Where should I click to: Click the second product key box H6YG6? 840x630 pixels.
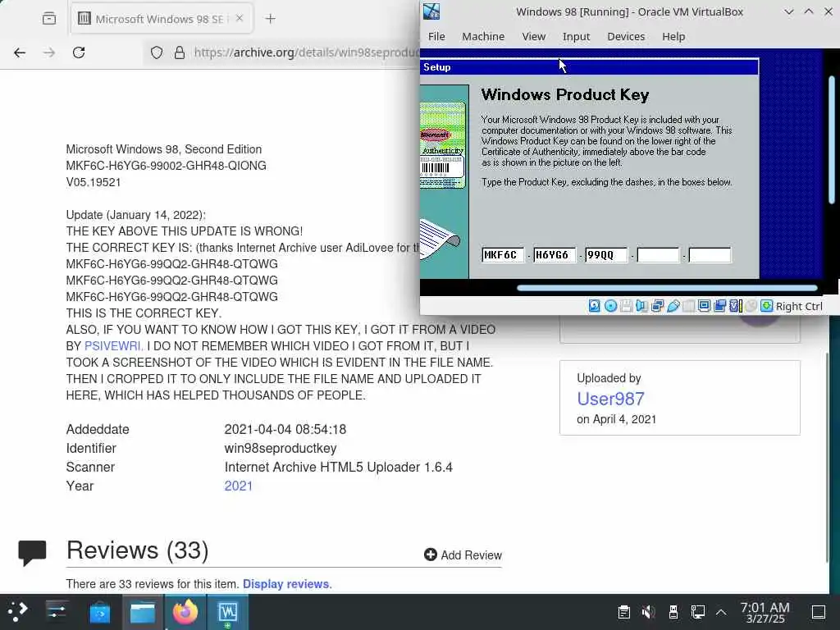click(555, 255)
